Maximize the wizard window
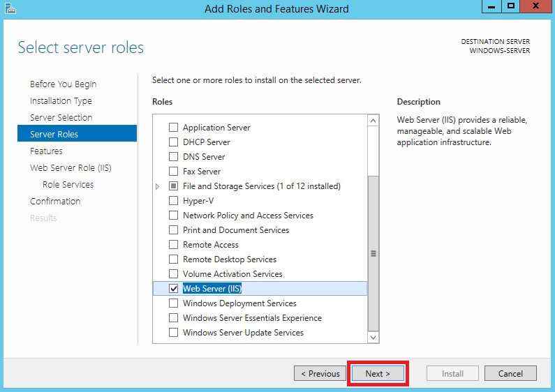The image size is (555, 392). pyautogui.click(x=511, y=6)
